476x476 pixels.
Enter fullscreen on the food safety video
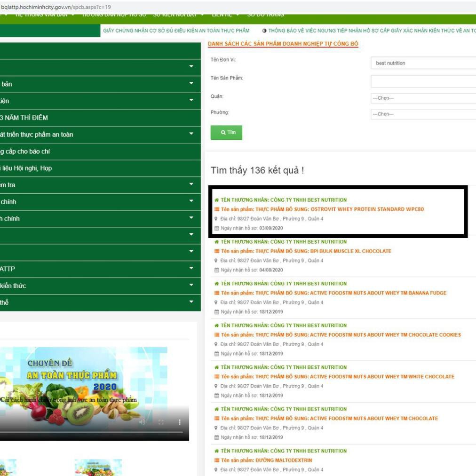(x=161, y=422)
